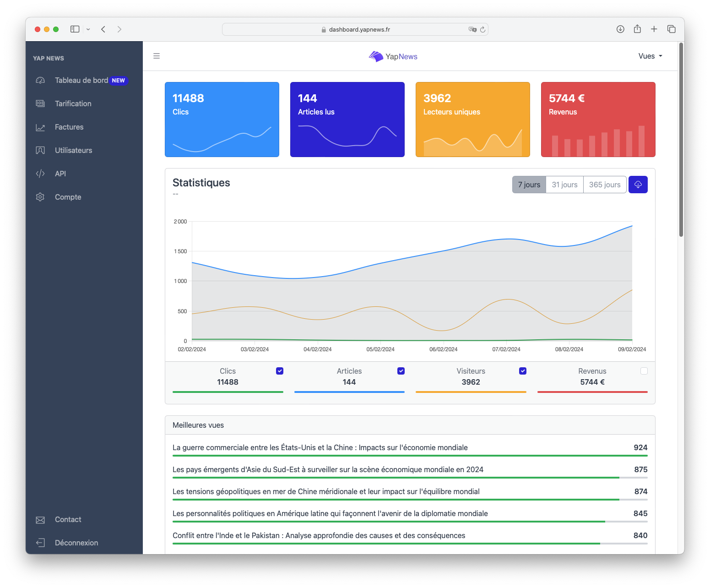Select the Utilisateurs icon in the sidebar
The image size is (710, 588).
coord(40,150)
